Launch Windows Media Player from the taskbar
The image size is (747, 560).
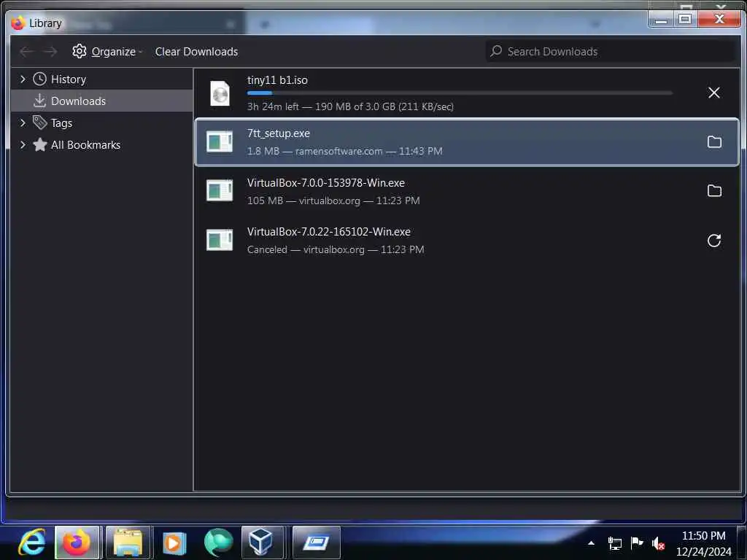click(174, 542)
